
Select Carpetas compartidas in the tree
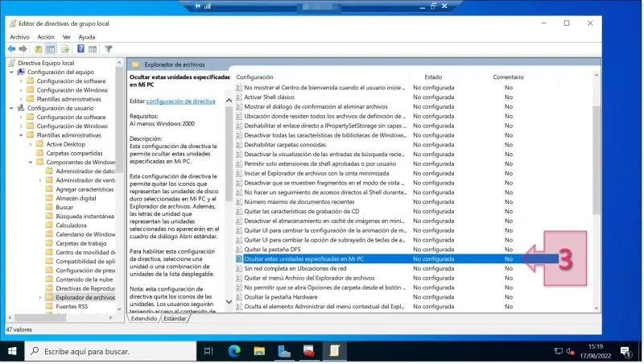(x=74, y=153)
